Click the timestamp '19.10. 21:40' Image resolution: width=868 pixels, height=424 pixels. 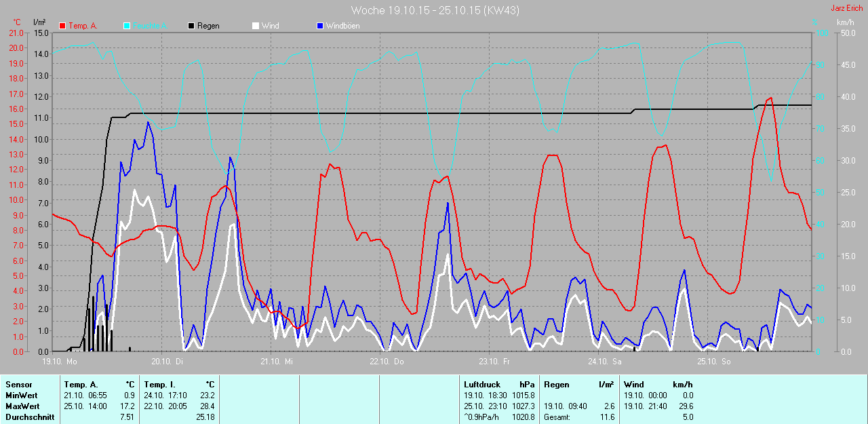tap(646, 406)
